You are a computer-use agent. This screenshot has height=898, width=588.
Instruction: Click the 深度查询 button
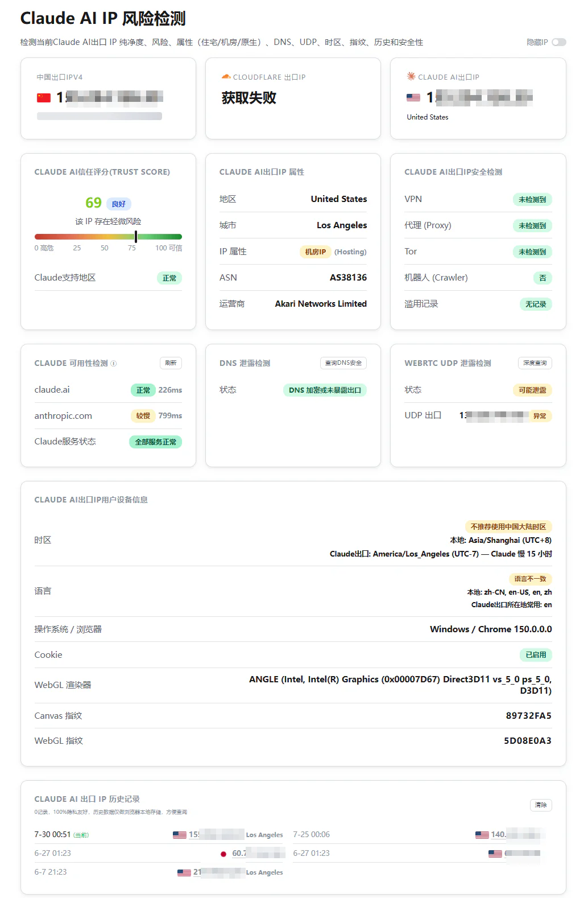(x=535, y=363)
